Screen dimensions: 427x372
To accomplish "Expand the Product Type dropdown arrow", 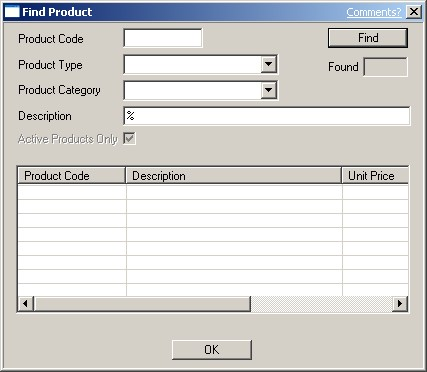I will 269,64.
